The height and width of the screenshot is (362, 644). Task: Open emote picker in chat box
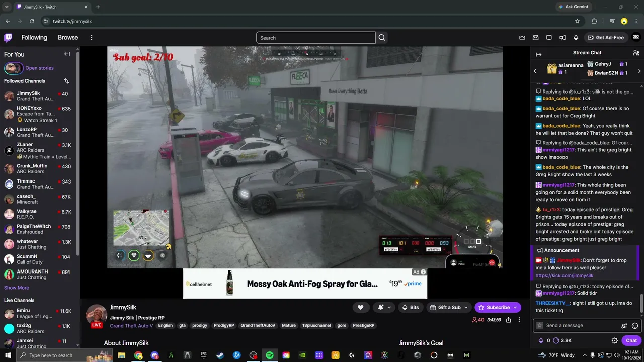pyautogui.click(x=635, y=326)
